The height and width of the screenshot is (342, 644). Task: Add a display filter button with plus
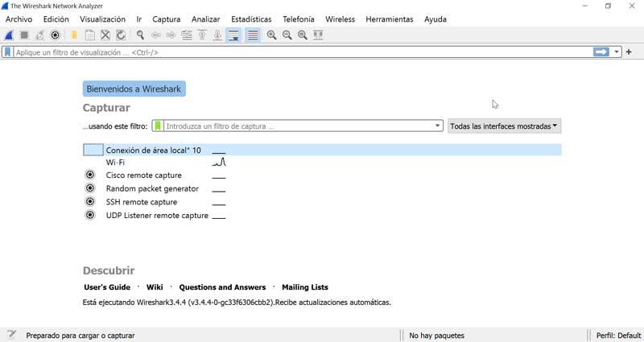(x=629, y=52)
